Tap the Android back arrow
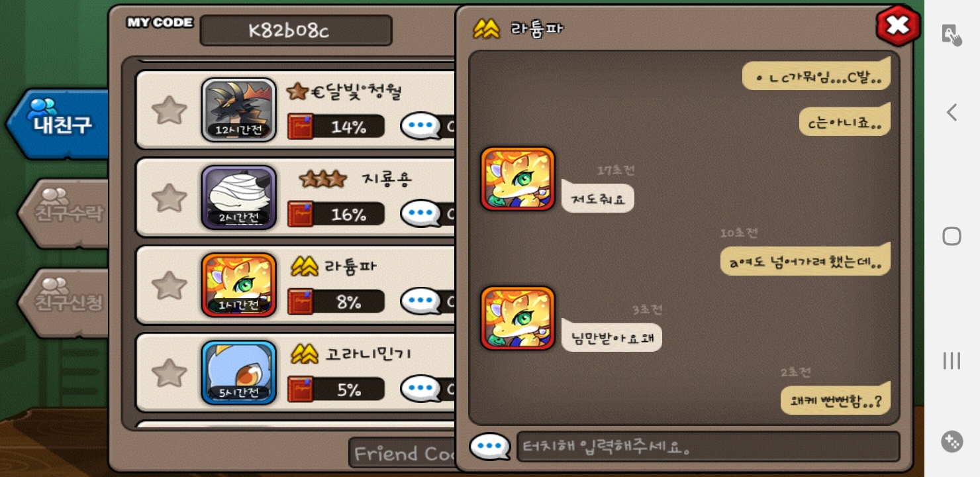Viewport: 980px width, 477px height. 952,113
